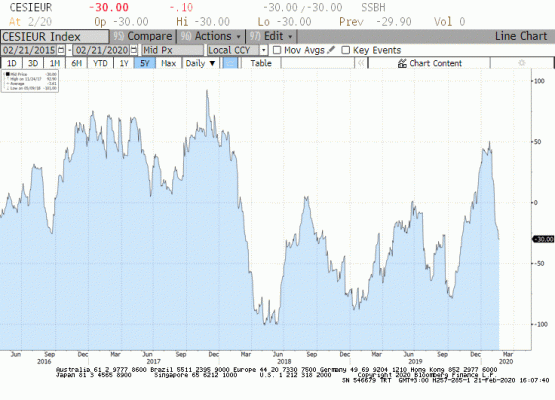Open the end date calendar picker icon

coord(133,50)
